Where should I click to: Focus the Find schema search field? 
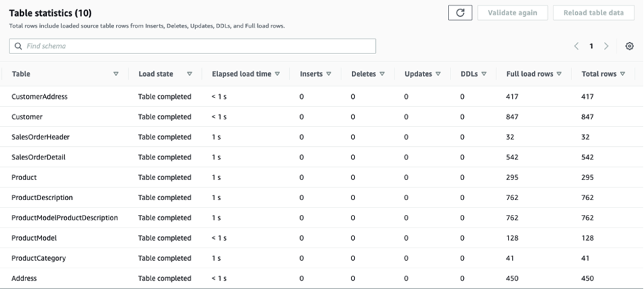tap(192, 46)
